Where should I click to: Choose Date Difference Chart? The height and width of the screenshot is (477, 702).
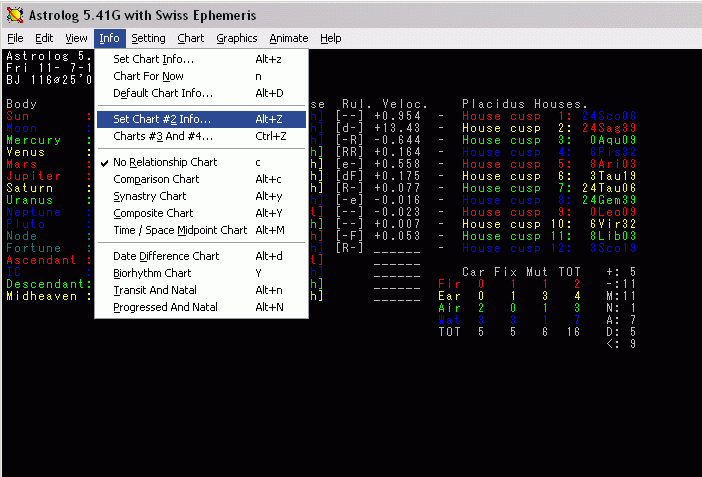click(201, 256)
